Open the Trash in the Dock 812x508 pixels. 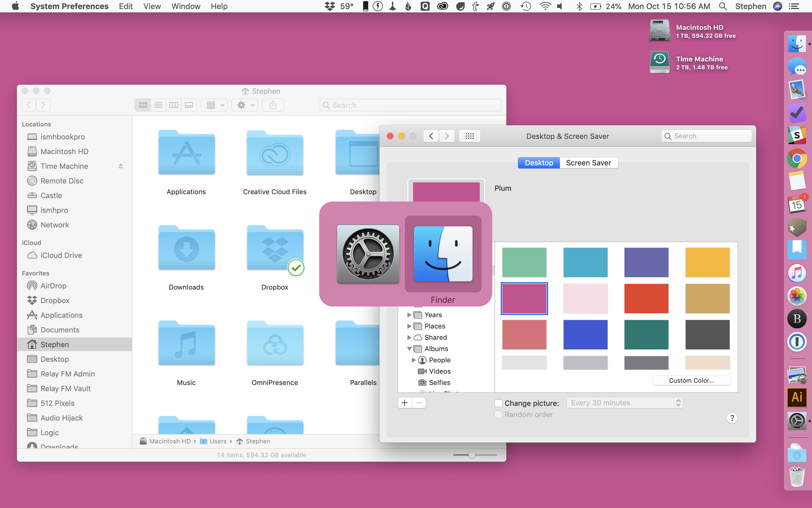pos(797,476)
